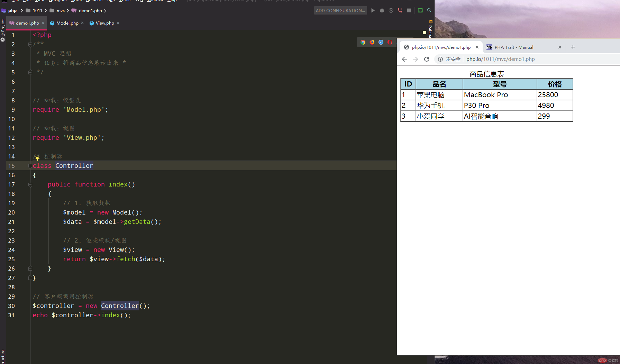Viewport: 620px width, 364px height.
Task: Go forward in the browser window
Action: pos(416,59)
